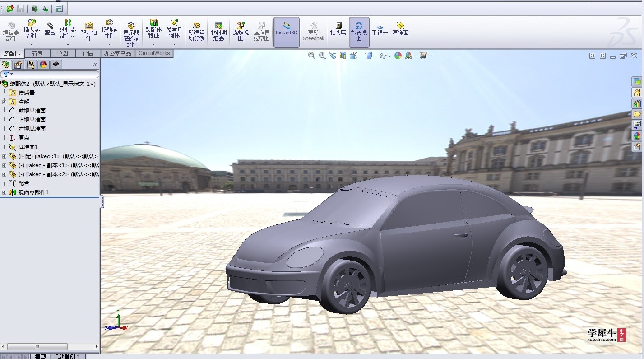
Task: Switch to CircuitWorks tab
Action: pos(154,53)
